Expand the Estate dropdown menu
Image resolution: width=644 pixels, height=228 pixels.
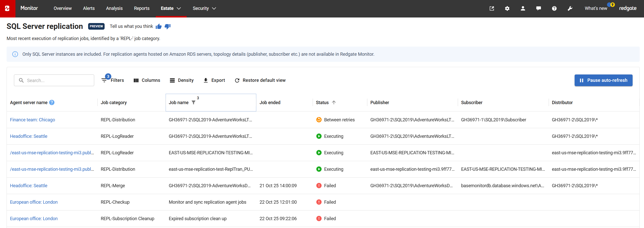pos(171,8)
